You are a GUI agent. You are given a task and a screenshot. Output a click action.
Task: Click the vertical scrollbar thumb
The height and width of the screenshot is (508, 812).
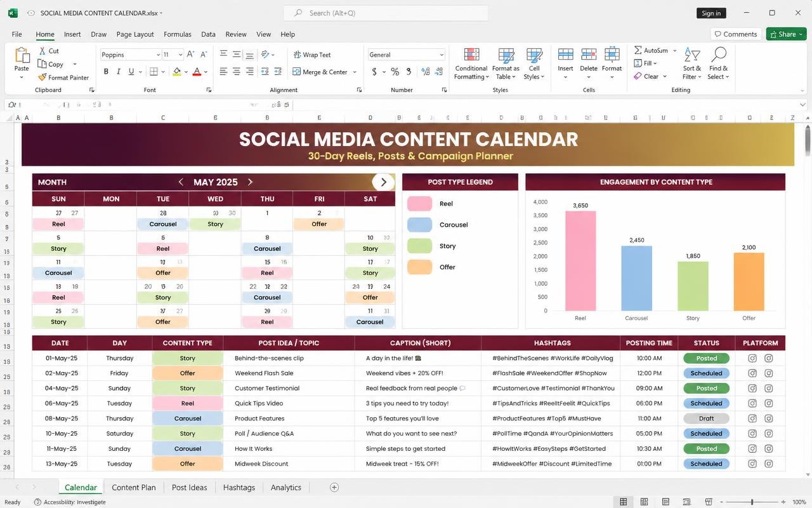pyautogui.click(x=808, y=140)
